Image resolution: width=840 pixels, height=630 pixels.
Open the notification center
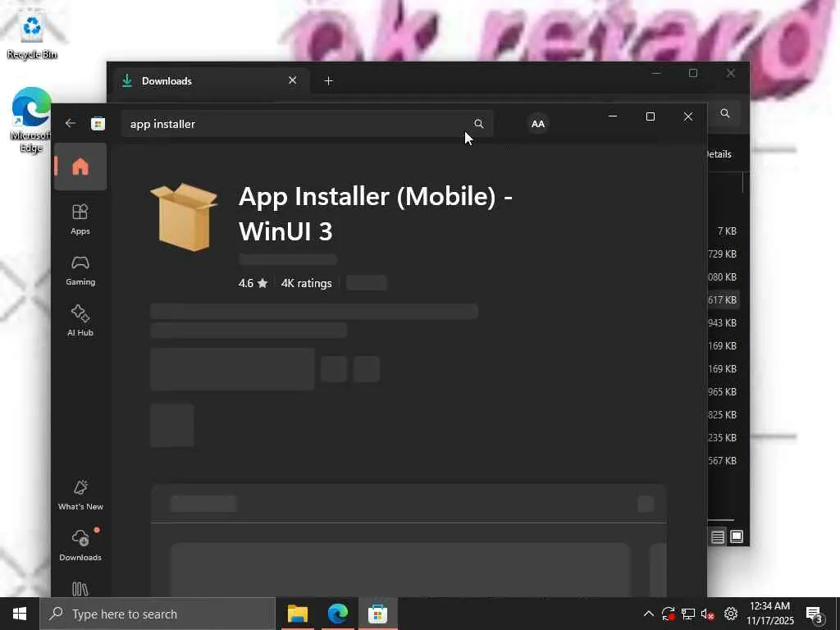pos(815,614)
